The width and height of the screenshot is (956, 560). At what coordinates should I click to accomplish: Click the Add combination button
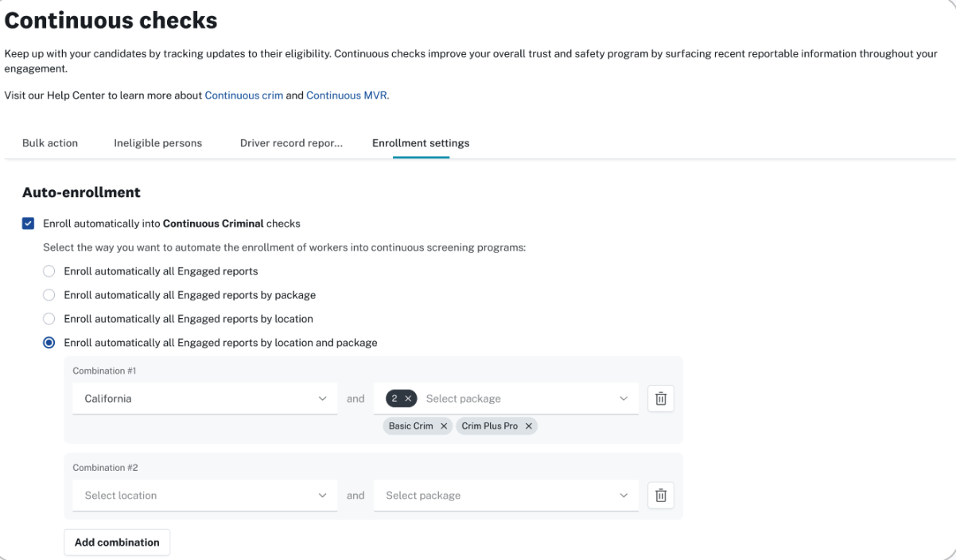pos(117,542)
